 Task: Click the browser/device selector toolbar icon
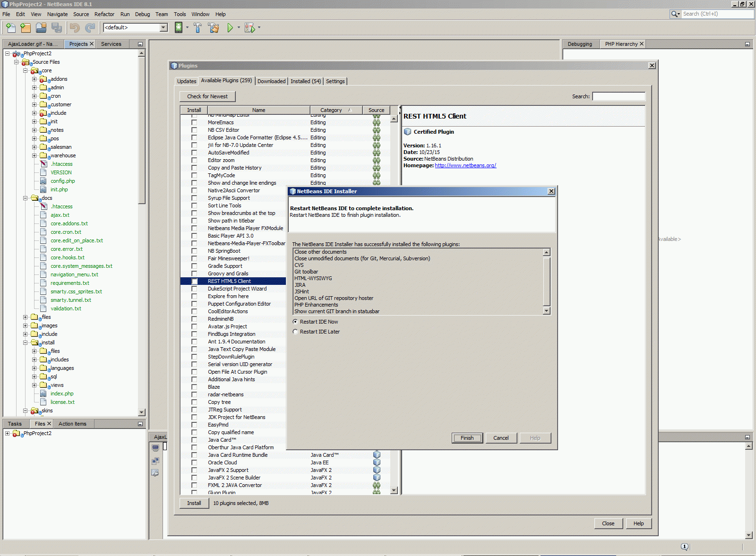pyautogui.click(x=179, y=28)
